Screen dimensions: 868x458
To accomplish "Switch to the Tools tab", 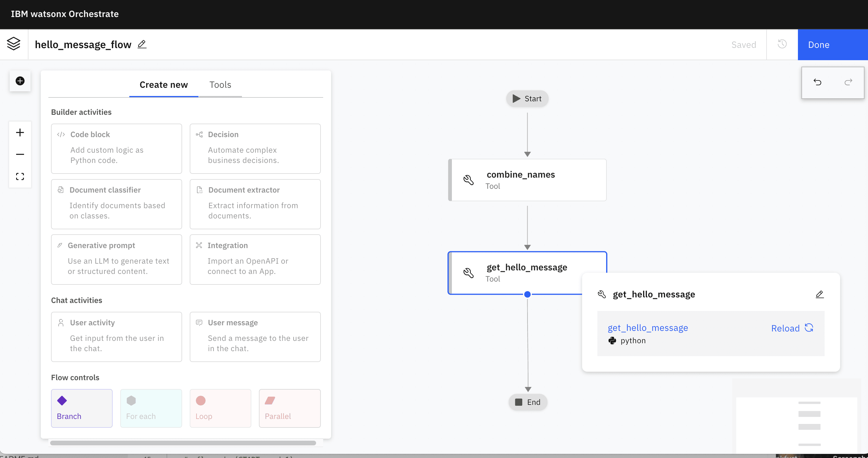I will (x=220, y=85).
